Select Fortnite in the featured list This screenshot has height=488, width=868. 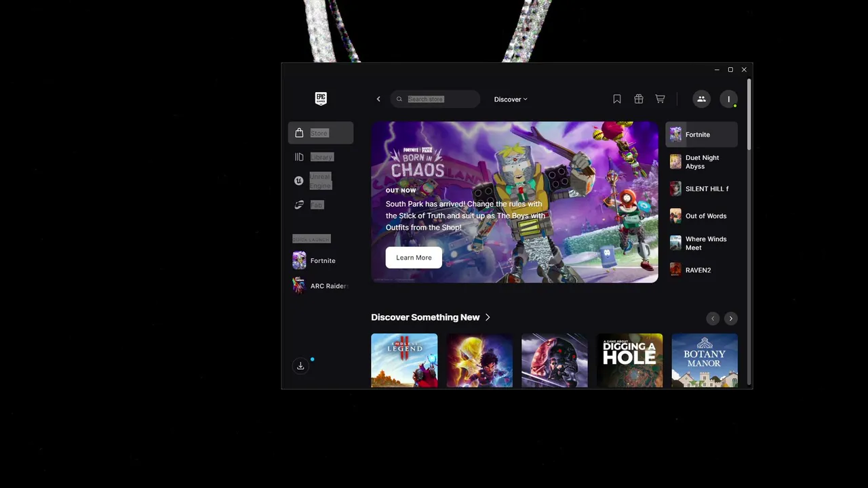(701, 134)
